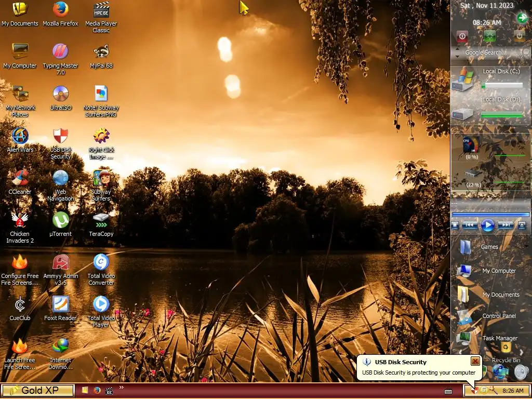Click the taskbar clock showing 8:26 AM

513,391
